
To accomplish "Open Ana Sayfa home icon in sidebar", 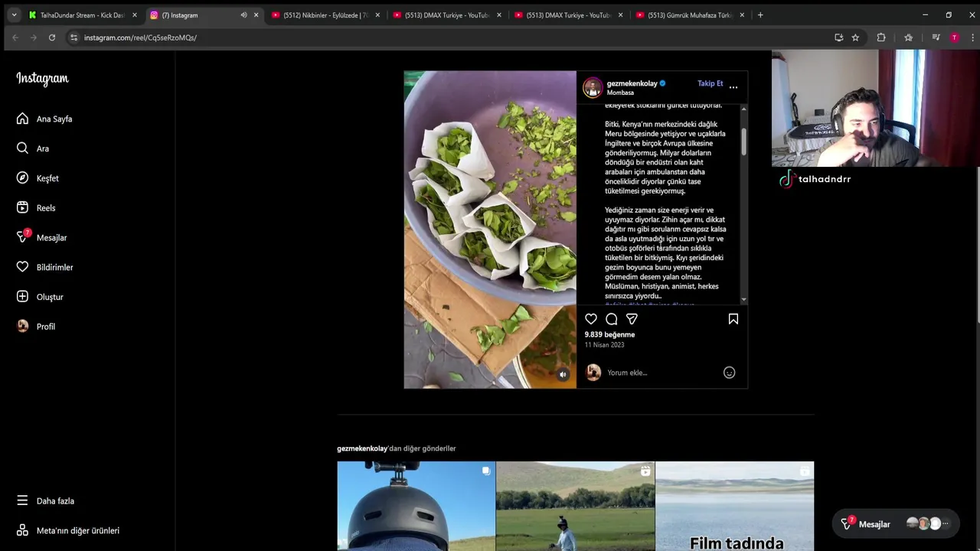I will (x=22, y=119).
